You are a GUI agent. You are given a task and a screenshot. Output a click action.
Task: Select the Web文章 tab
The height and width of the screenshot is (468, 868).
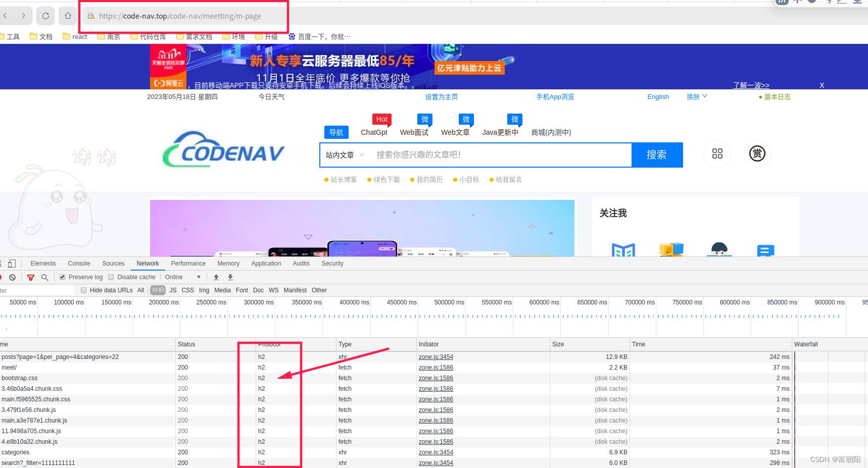click(455, 132)
